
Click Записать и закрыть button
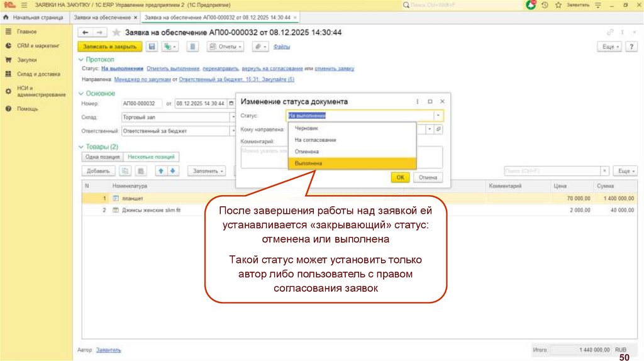coord(109,47)
